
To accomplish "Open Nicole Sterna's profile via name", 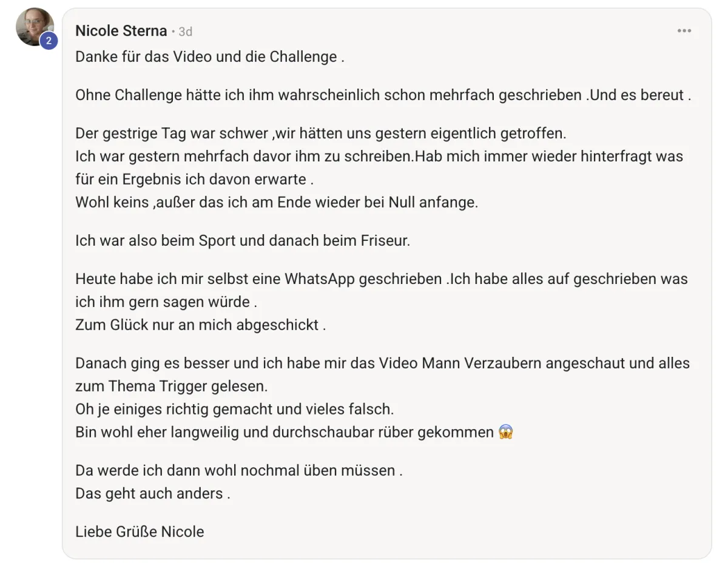I will 121,31.
